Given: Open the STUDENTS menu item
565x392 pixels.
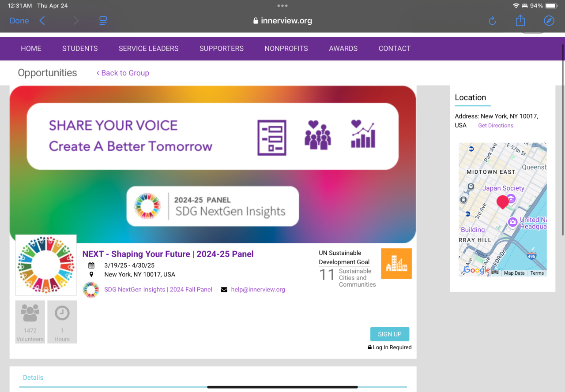Looking at the screenshot, I should 80,49.
